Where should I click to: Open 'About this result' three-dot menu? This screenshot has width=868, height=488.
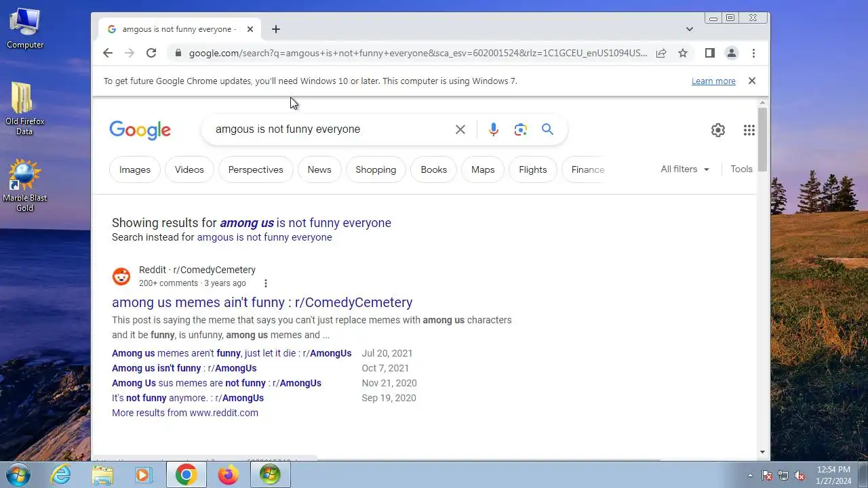coord(266,283)
